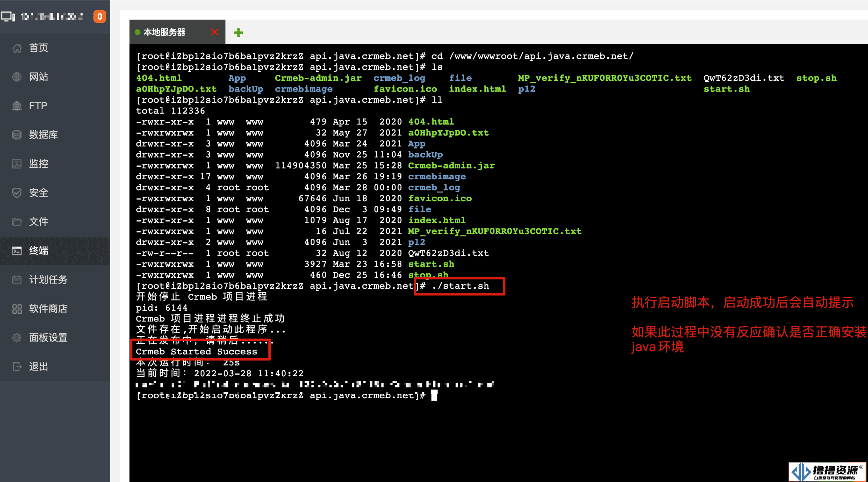Open the 数据库 menu item

pyautogui.click(x=55, y=135)
